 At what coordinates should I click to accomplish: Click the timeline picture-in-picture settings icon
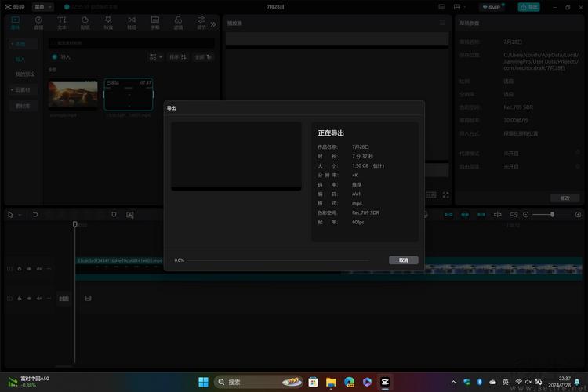coord(514,215)
